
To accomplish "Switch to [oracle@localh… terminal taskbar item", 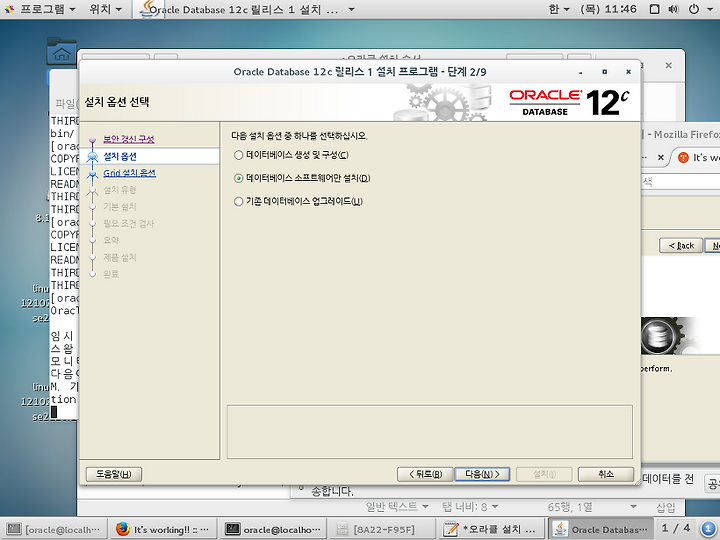I will click(54, 529).
